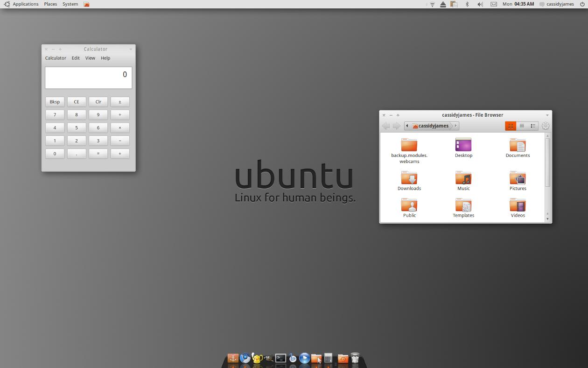Click the CE button in Calculator
The height and width of the screenshot is (368, 588).
(77, 102)
